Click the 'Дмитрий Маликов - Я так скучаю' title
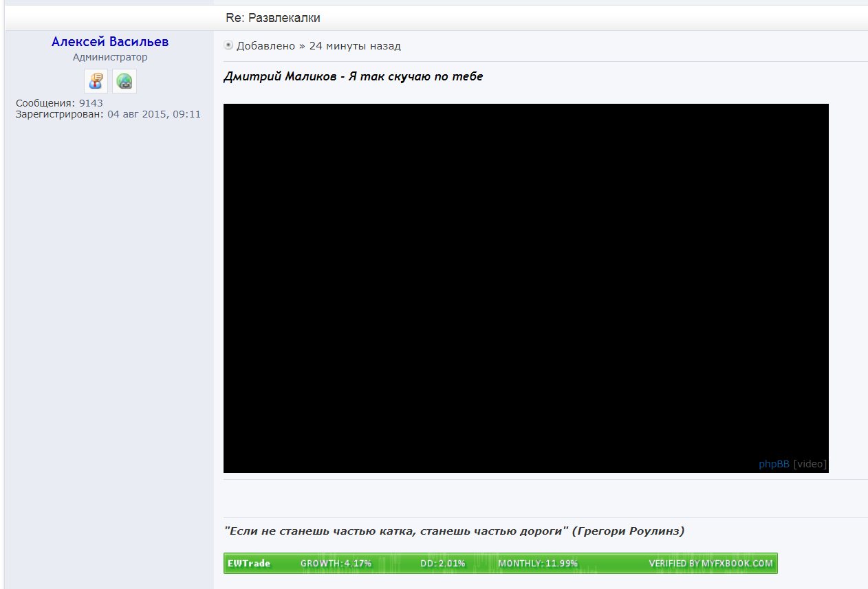The image size is (868, 589). 353,76
